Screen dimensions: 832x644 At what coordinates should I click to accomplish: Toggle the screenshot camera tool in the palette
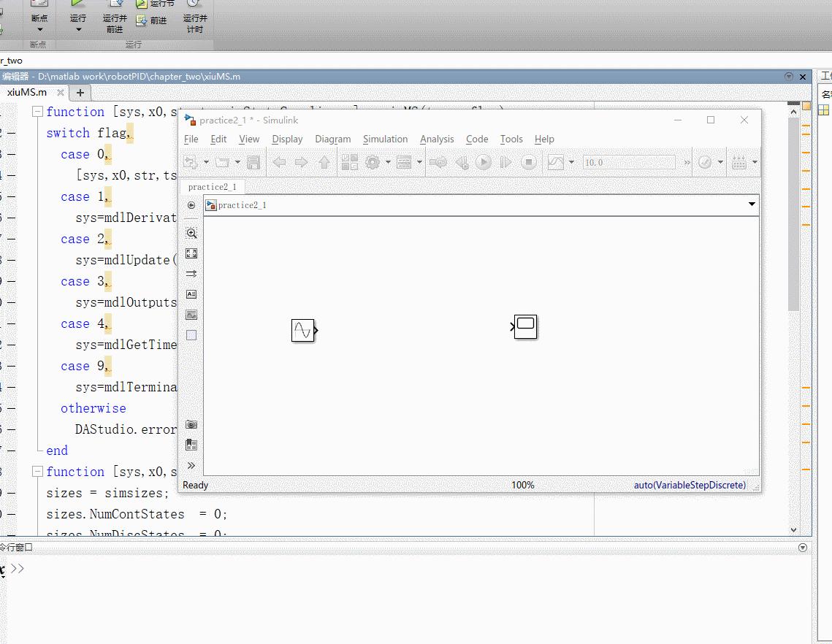191,423
